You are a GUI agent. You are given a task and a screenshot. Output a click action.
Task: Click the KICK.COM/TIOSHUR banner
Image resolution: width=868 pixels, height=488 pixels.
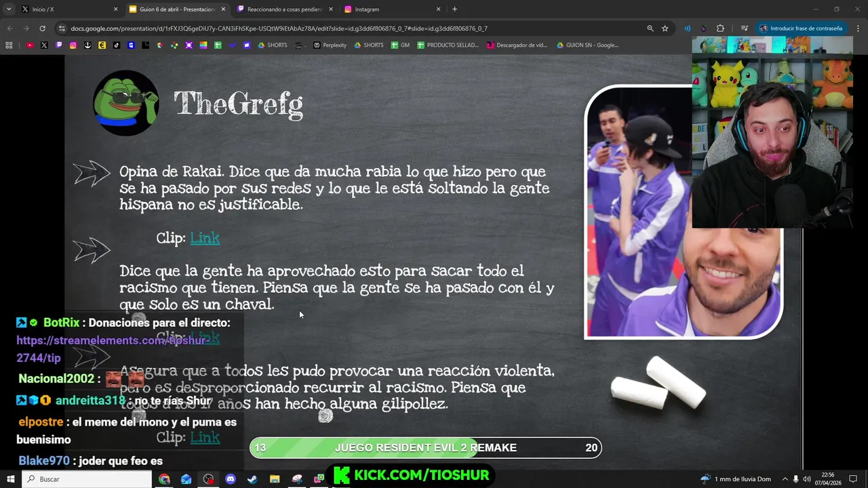pos(411,475)
